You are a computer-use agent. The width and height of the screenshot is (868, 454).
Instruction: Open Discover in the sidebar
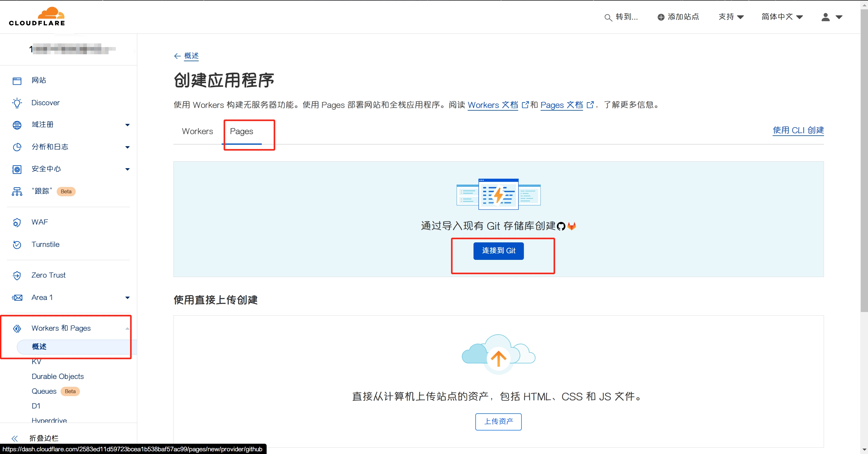[x=46, y=103]
